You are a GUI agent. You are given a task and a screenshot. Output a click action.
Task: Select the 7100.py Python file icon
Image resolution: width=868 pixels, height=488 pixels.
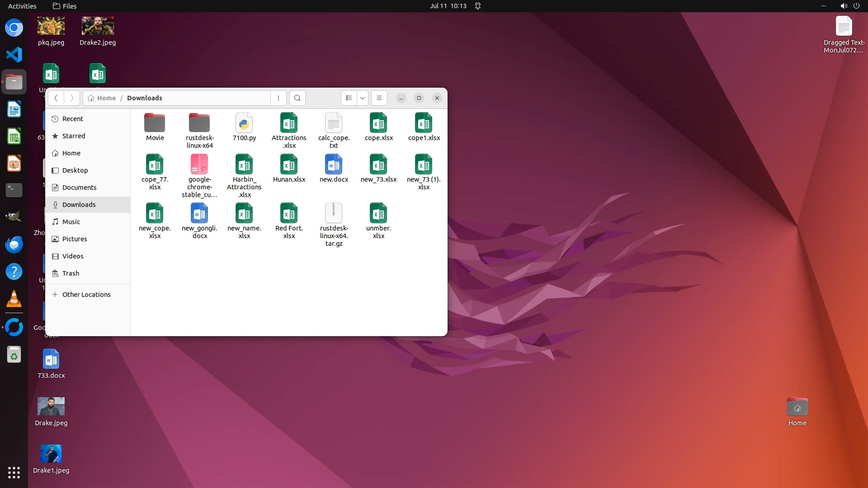(244, 123)
